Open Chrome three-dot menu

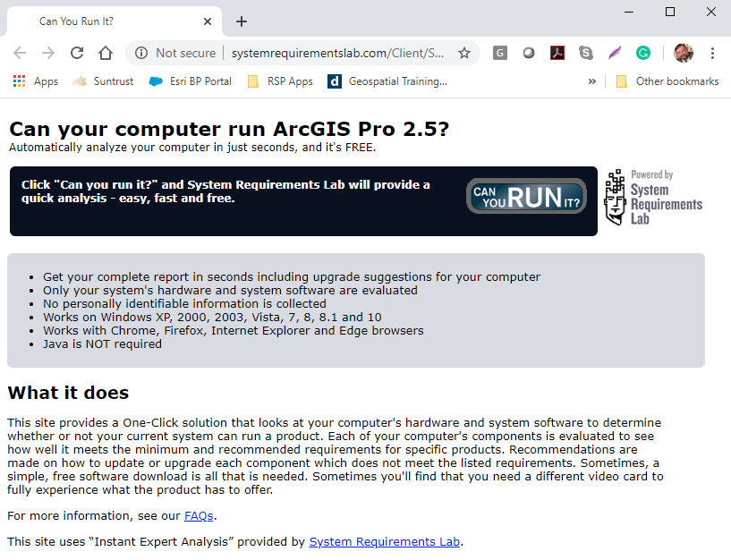coord(712,53)
